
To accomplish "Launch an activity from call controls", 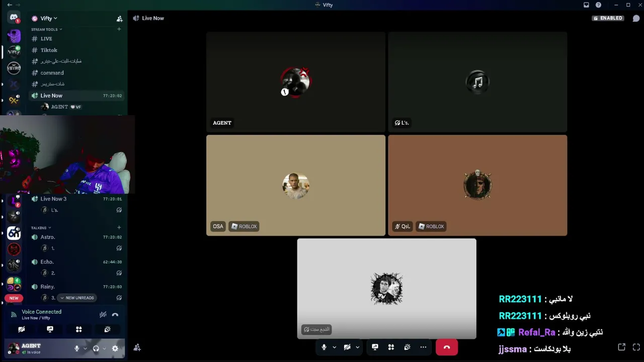I will pyautogui.click(x=391, y=347).
